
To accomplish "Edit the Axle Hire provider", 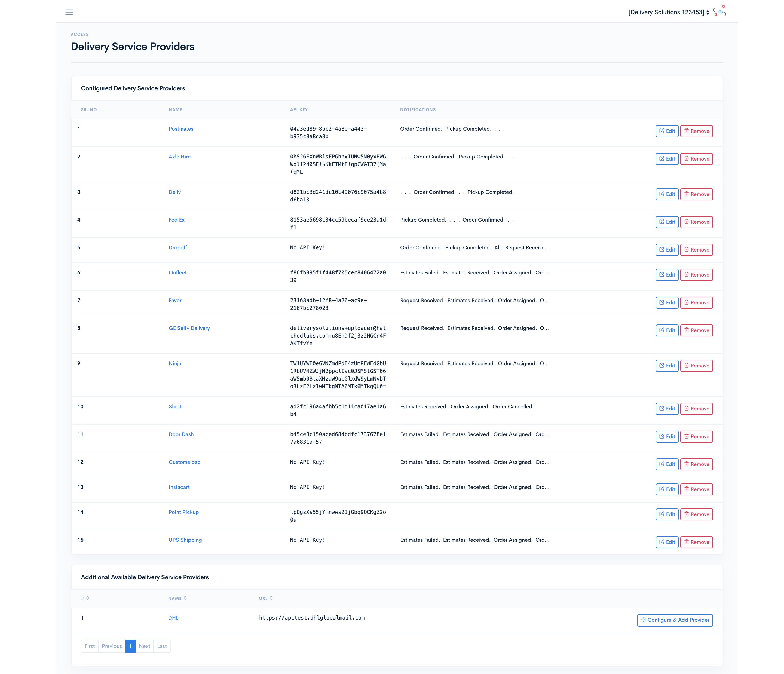I will click(667, 159).
